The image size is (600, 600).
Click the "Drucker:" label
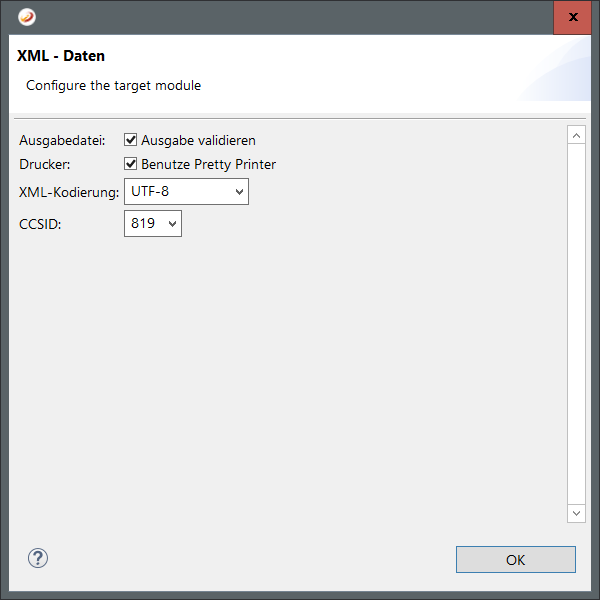tap(45, 164)
